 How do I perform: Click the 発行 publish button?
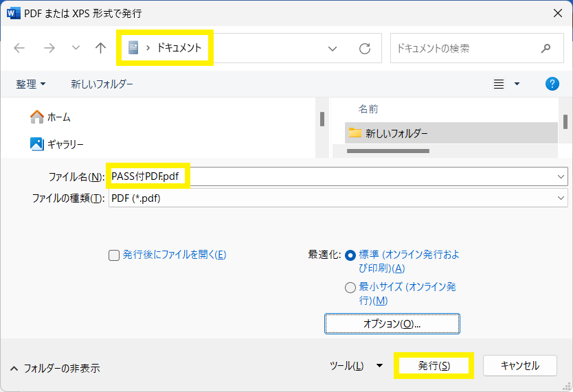pos(434,366)
